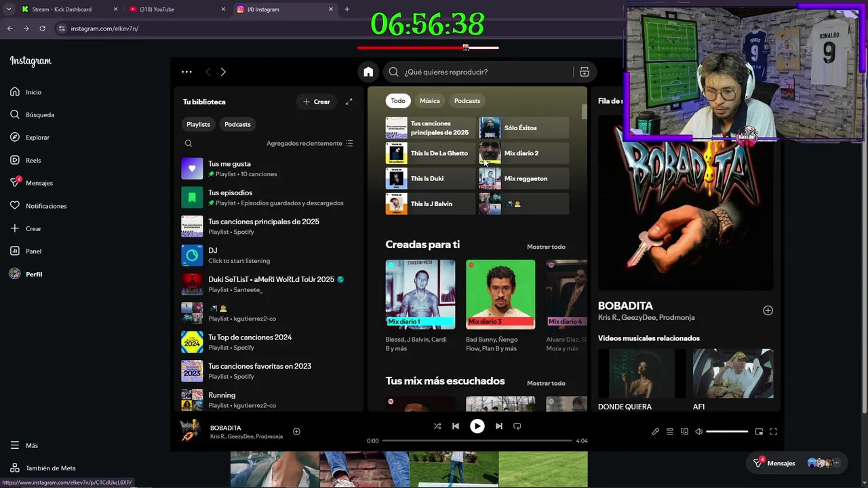Open AF1 music video
This screenshot has width=868, height=488.
(733, 380)
